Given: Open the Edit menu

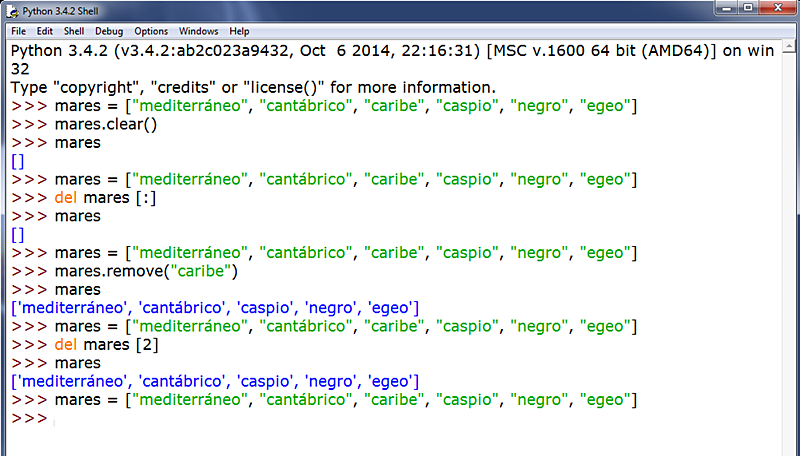Looking at the screenshot, I should (44, 32).
